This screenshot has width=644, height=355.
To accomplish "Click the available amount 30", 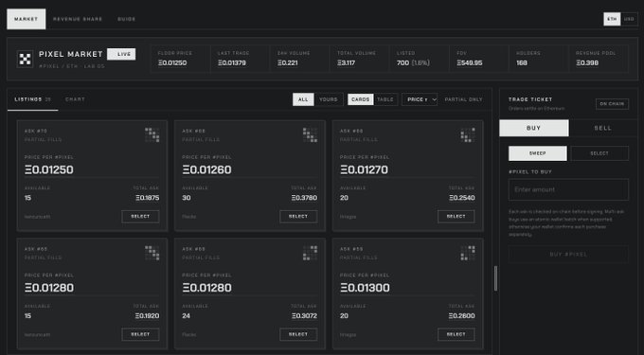I will (x=187, y=198).
